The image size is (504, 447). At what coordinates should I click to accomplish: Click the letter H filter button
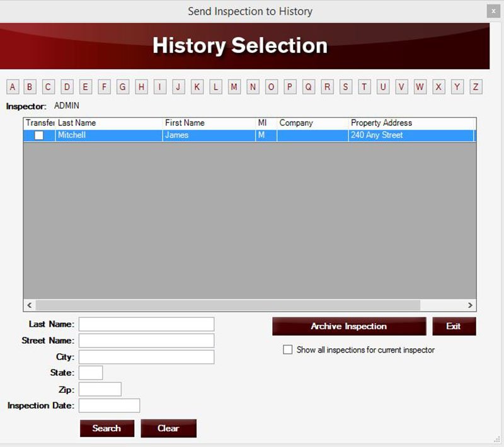coord(142,87)
